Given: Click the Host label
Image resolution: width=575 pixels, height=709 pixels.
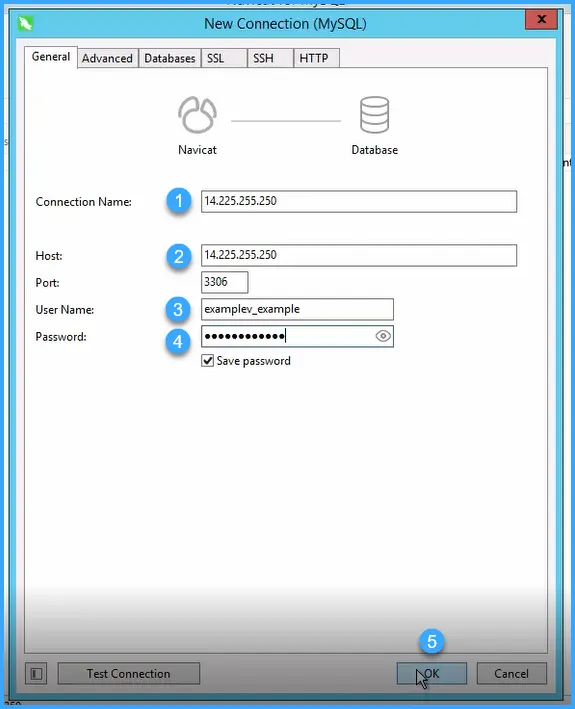Looking at the screenshot, I should point(49,256).
